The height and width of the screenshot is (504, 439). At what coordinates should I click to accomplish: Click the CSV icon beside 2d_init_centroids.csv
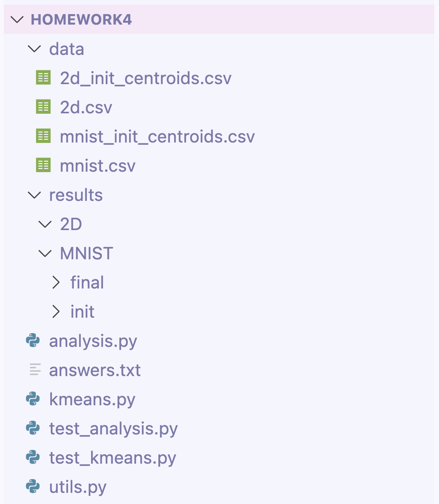tap(43, 78)
